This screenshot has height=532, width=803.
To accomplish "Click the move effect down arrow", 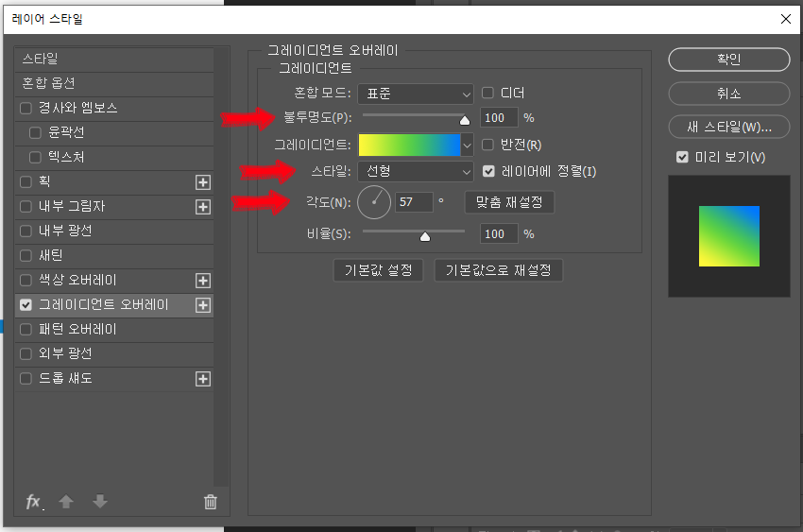I will (x=100, y=502).
